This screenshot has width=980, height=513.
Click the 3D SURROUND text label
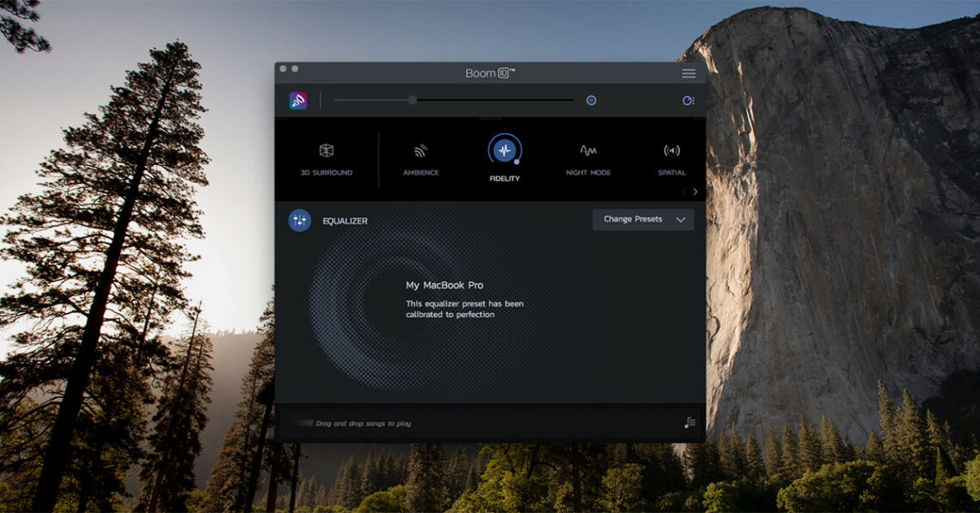[x=327, y=173]
